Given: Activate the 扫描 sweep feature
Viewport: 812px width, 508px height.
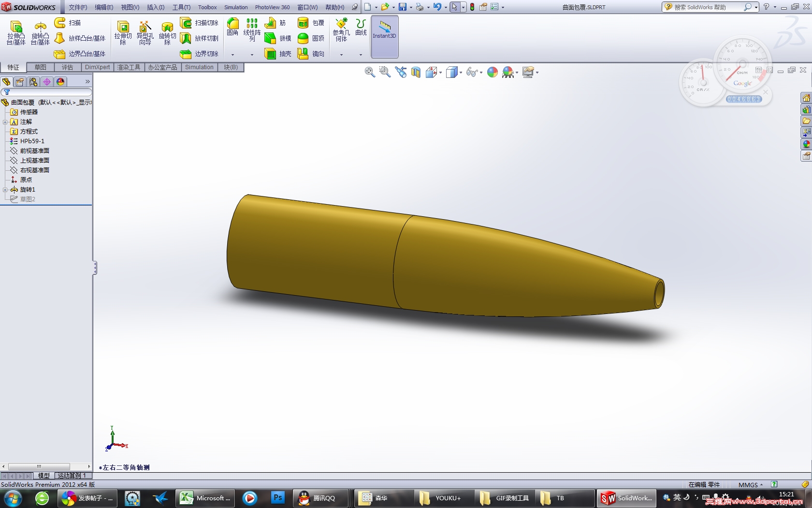Looking at the screenshot, I should pyautogui.click(x=68, y=23).
